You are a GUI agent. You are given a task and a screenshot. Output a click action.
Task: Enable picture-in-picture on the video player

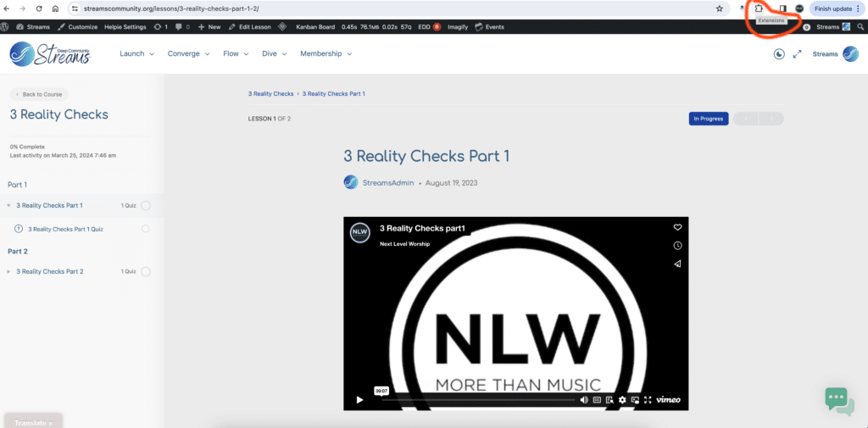click(x=634, y=400)
